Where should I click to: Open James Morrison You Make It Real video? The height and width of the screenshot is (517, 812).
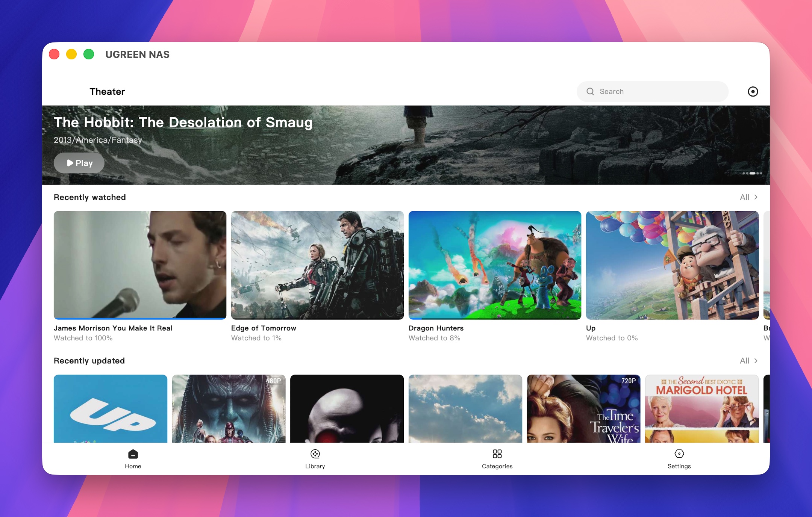140,265
